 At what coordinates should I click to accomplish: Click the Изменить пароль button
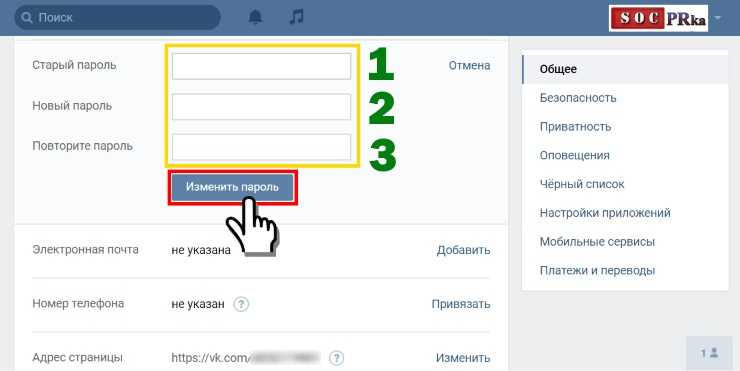[232, 187]
